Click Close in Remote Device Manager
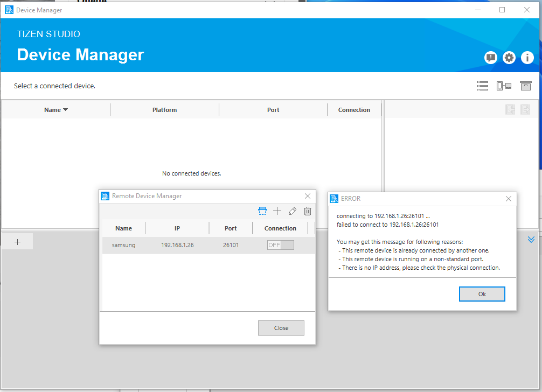 click(x=281, y=328)
